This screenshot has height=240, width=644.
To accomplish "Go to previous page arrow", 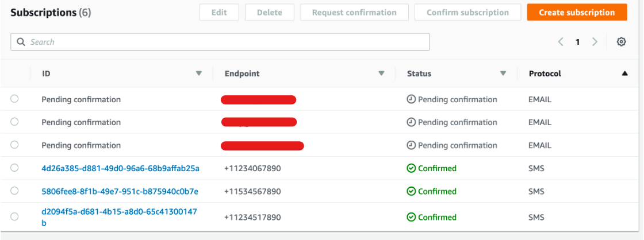I will tap(561, 42).
